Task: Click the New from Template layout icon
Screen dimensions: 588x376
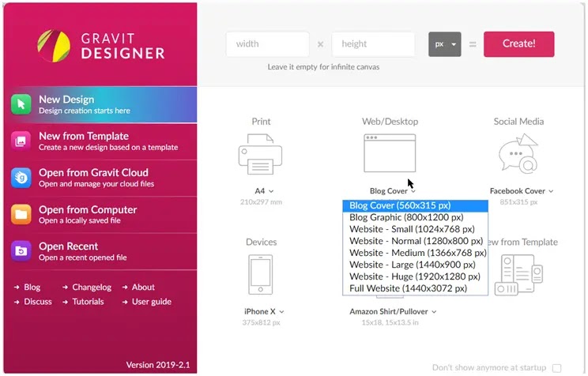Action: (x=518, y=275)
